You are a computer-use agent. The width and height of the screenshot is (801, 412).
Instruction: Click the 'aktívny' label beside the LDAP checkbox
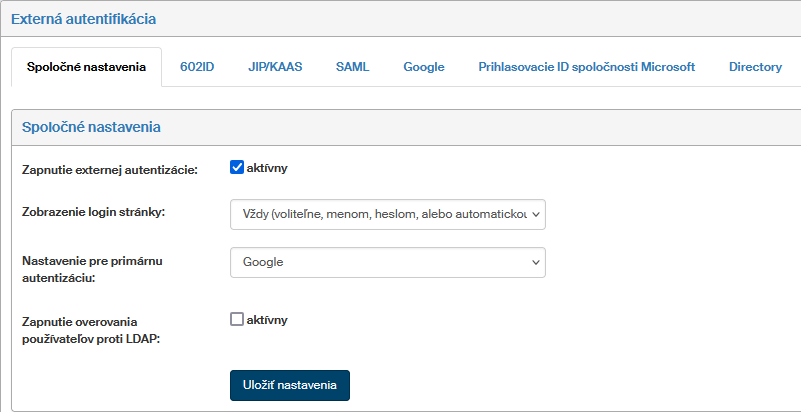267,319
